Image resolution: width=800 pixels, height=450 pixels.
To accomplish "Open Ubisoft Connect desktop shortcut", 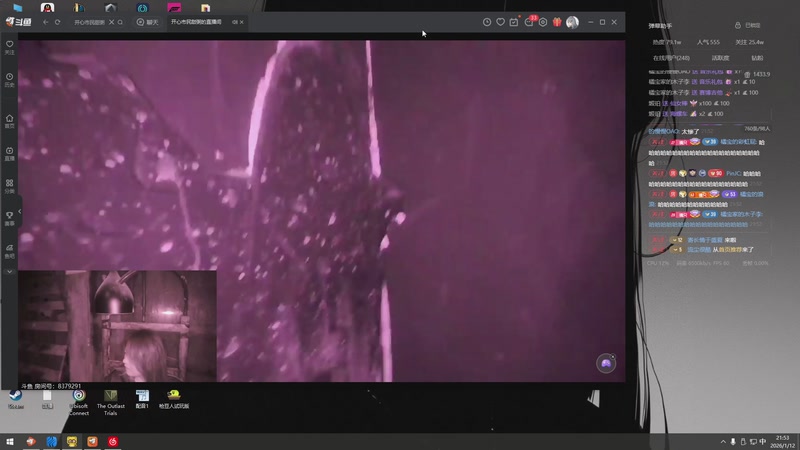I will point(79,402).
